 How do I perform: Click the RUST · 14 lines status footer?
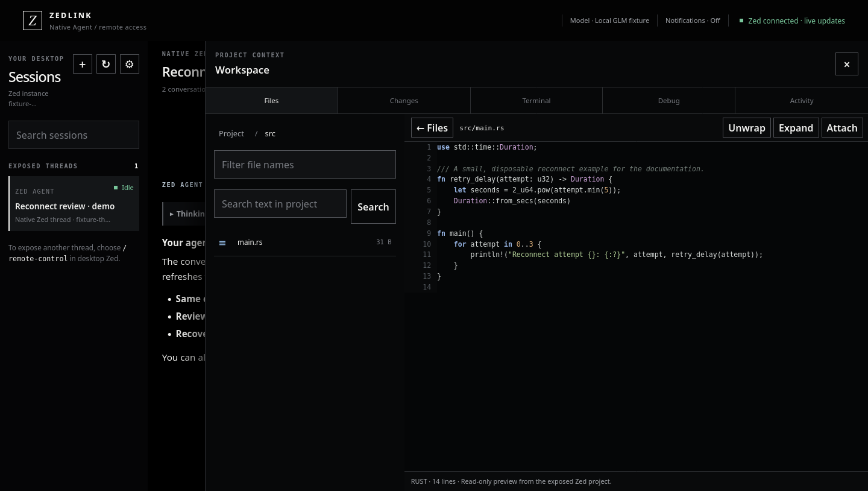click(511, 481)
